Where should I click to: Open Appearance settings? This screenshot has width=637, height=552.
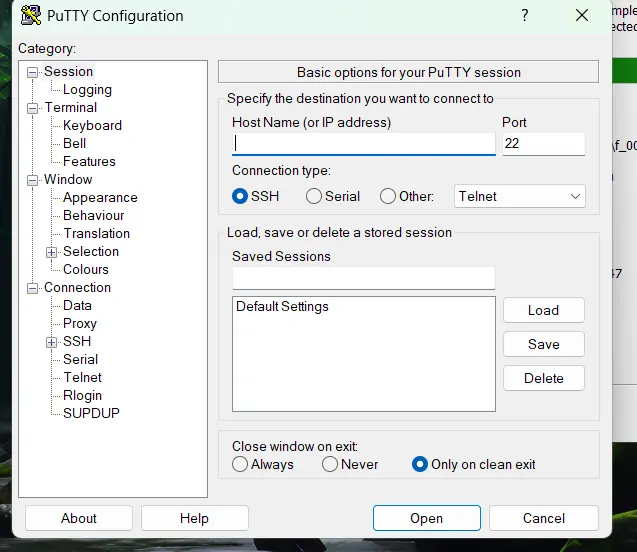coord(100,197)
